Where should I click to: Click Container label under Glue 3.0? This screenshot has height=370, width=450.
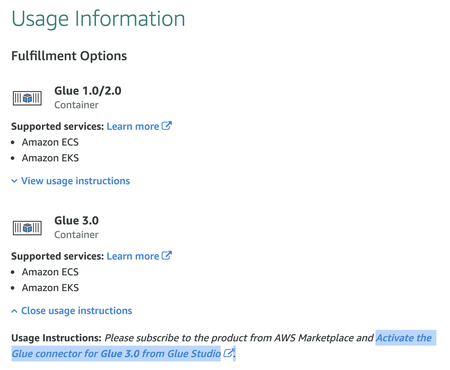tap(76, 235)
